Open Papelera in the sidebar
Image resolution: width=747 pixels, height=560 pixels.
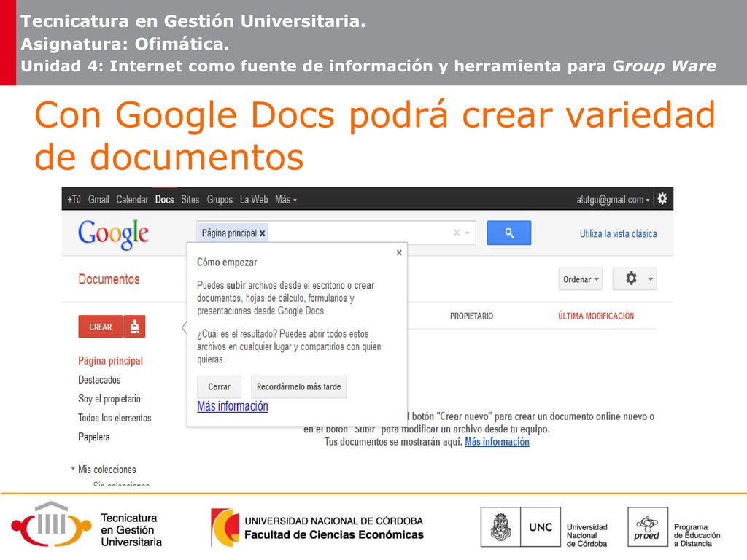pos(94,437)
